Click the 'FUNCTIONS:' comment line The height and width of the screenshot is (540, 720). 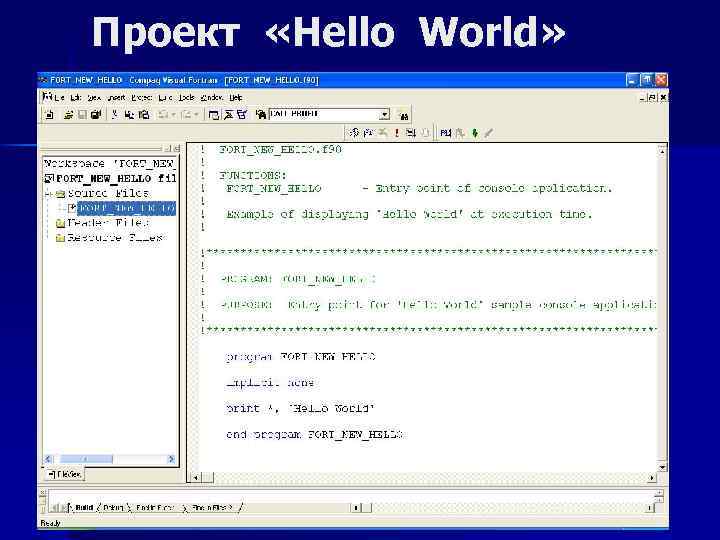pyautogui.click(x=253, y=175)
